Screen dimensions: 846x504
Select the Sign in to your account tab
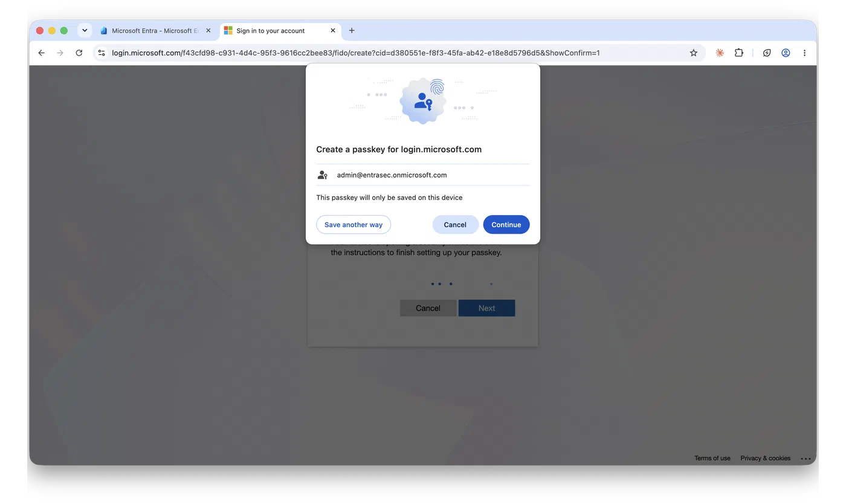pos(280,30)
